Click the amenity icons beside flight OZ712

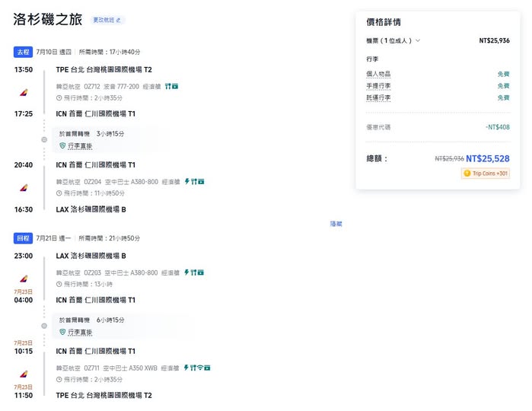[171, 87]
